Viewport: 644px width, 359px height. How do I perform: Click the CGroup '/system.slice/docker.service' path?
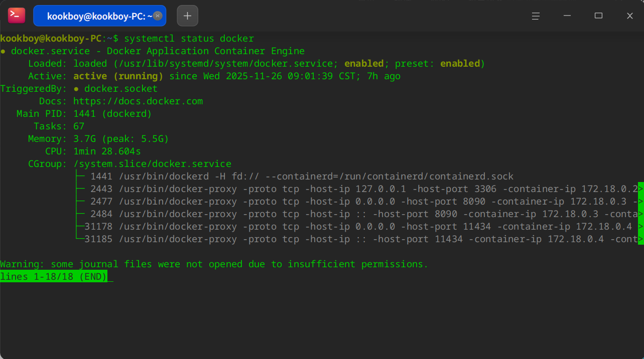(152, 164)
